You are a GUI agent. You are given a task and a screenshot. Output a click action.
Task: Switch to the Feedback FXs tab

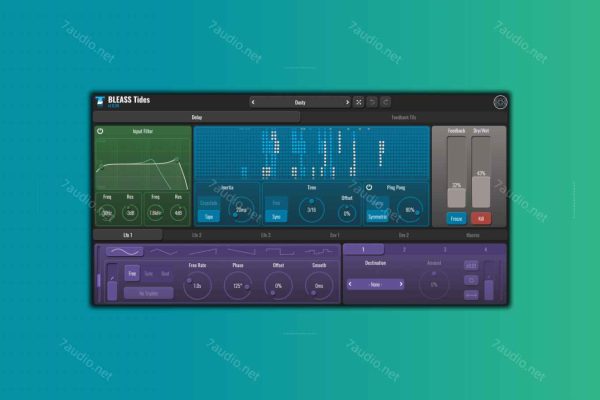point(404,117)
